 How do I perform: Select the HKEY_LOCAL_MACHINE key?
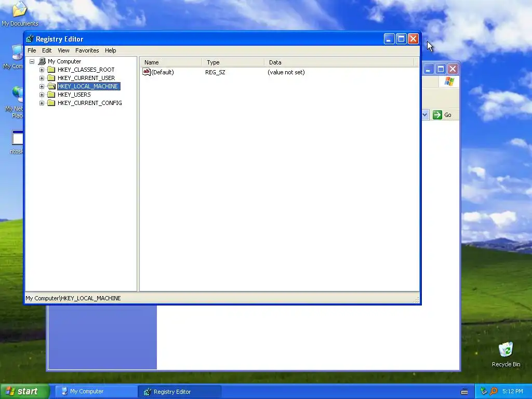click(x=88, y=86)
